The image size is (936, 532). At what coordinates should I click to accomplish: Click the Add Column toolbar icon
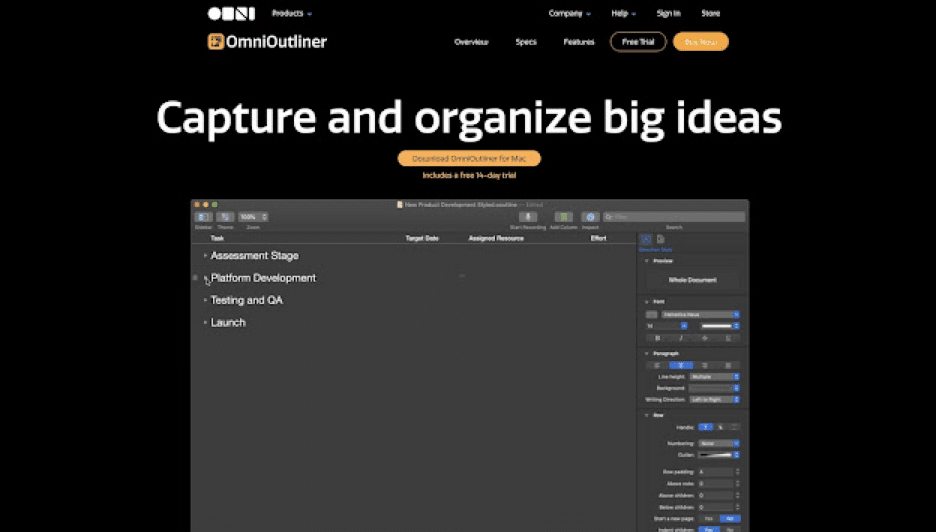(563, 217)
